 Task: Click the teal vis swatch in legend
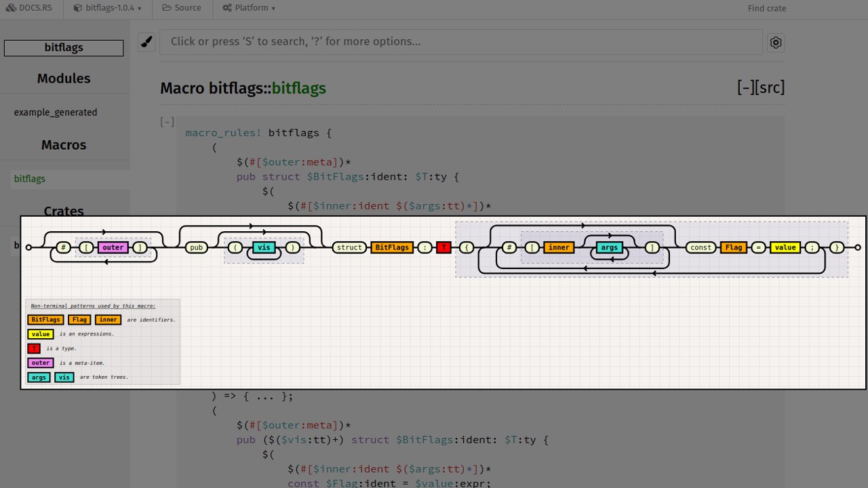click(64, 378)
